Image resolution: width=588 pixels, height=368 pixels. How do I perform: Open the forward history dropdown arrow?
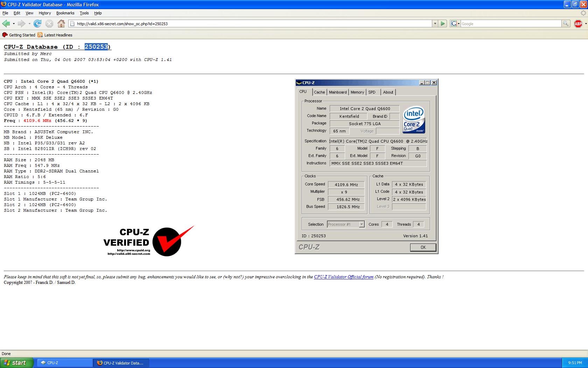(x=29, y=24)
